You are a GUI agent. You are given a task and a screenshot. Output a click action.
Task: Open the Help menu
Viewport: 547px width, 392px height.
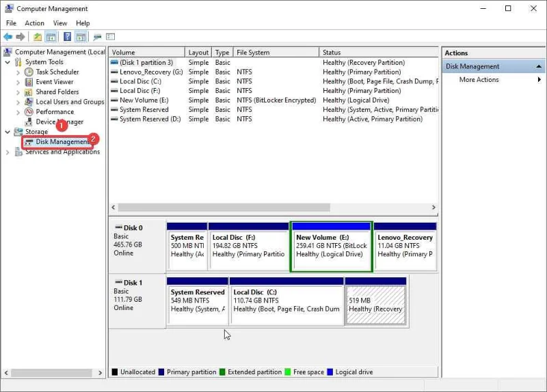[x=83, y=23]
